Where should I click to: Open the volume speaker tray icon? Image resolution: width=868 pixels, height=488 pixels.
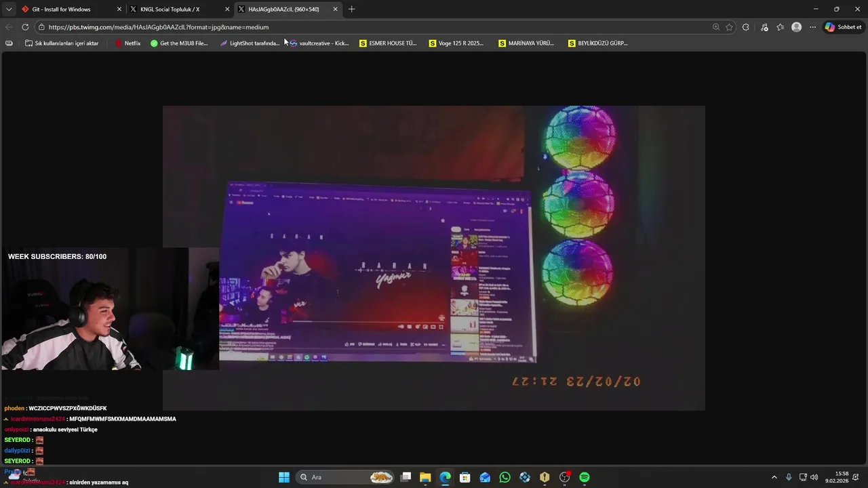(814, 477)
